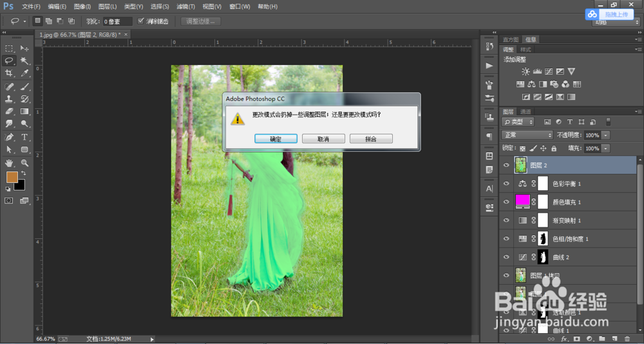Select the Eyedropper tool

24,73
